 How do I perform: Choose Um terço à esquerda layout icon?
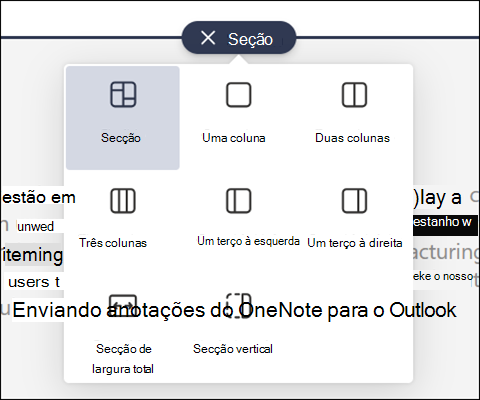coord(239,201)
